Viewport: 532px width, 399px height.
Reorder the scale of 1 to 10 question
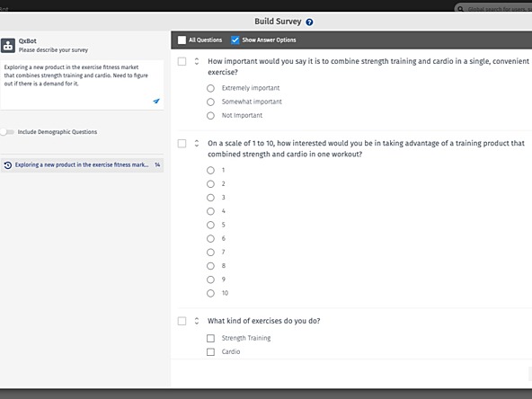coord(197,144)
